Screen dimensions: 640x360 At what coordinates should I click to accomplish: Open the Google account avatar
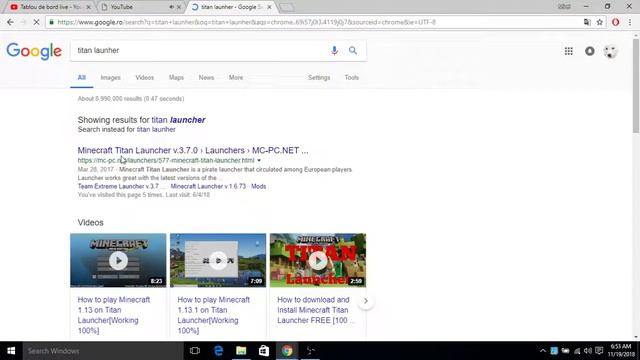[x=610, y=51]
